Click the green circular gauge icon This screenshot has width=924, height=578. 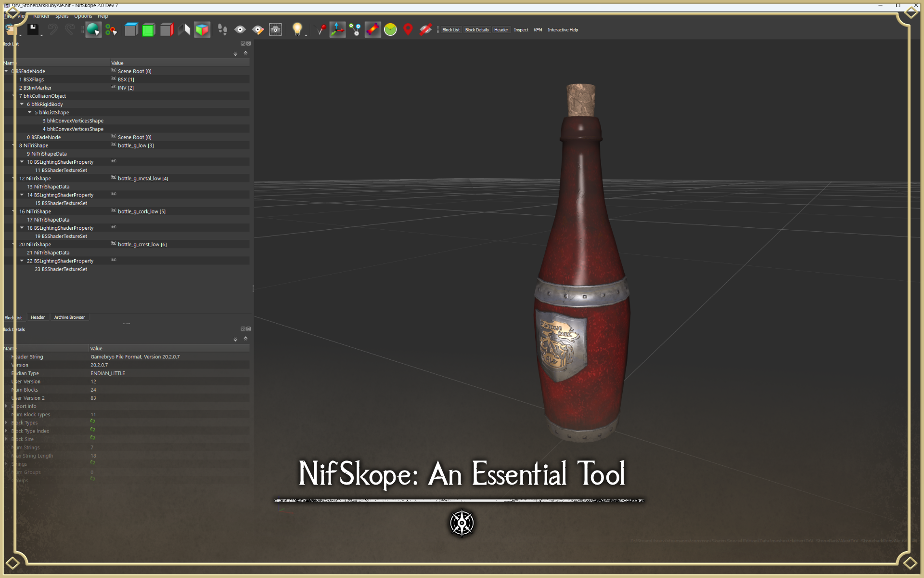pyautogui.click(x=390, y=29)
